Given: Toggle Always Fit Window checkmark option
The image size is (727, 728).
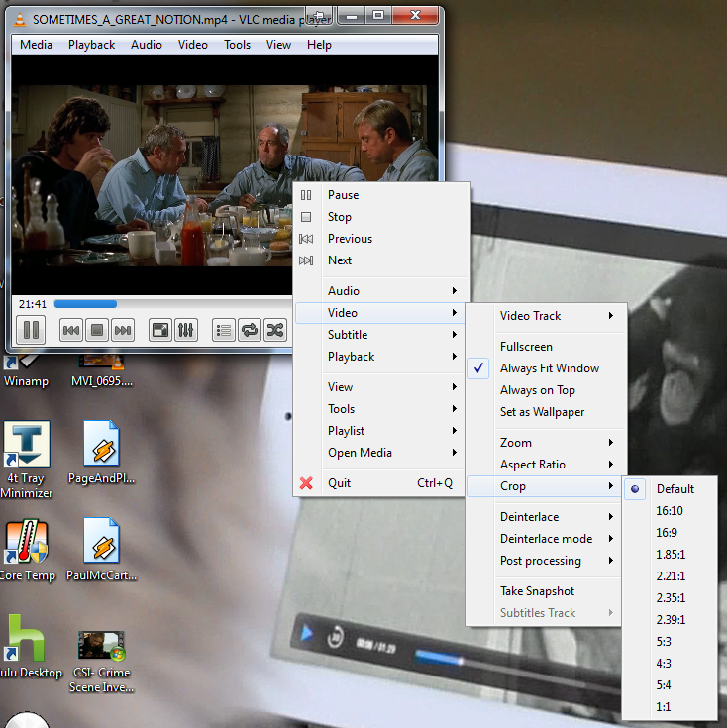Looking at the screenshot, I should pos(547,368).
